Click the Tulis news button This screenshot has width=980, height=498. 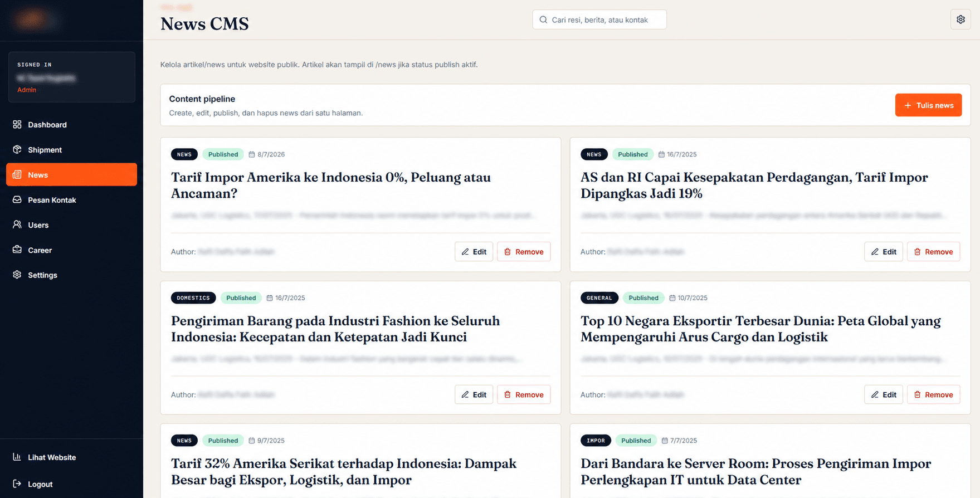point(928,105)
